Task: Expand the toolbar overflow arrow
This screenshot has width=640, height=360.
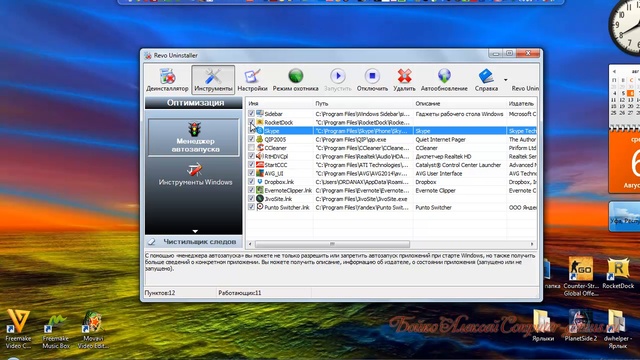Action: [505, 80]
